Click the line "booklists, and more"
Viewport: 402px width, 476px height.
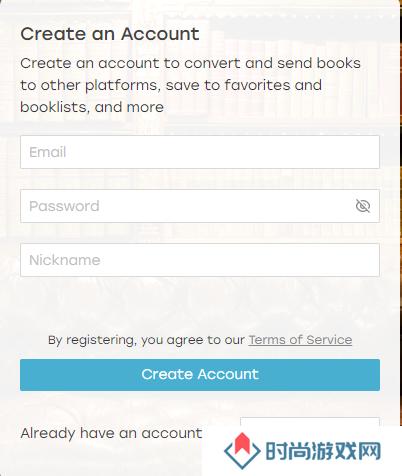(x=92, y=107)
